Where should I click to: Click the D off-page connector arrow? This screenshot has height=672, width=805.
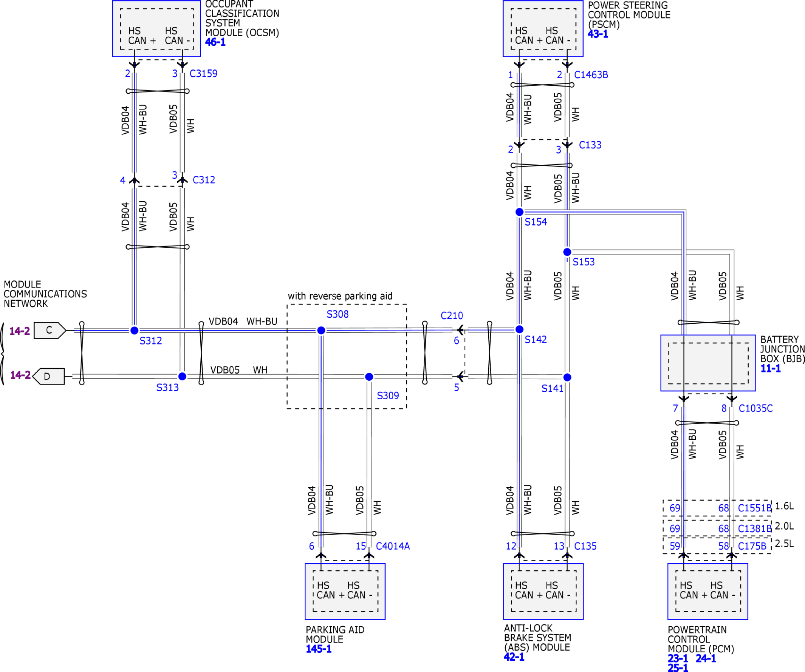[48, 376]
